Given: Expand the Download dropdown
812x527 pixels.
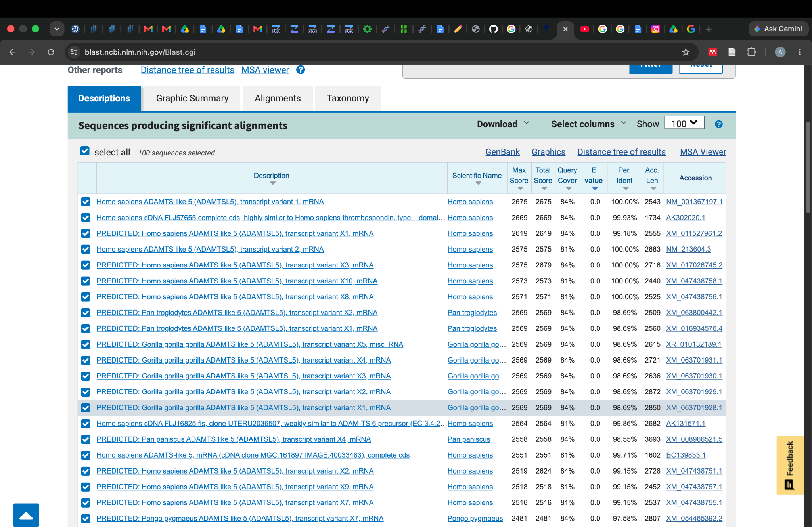Looking at the screenshot, I should 503,124.
